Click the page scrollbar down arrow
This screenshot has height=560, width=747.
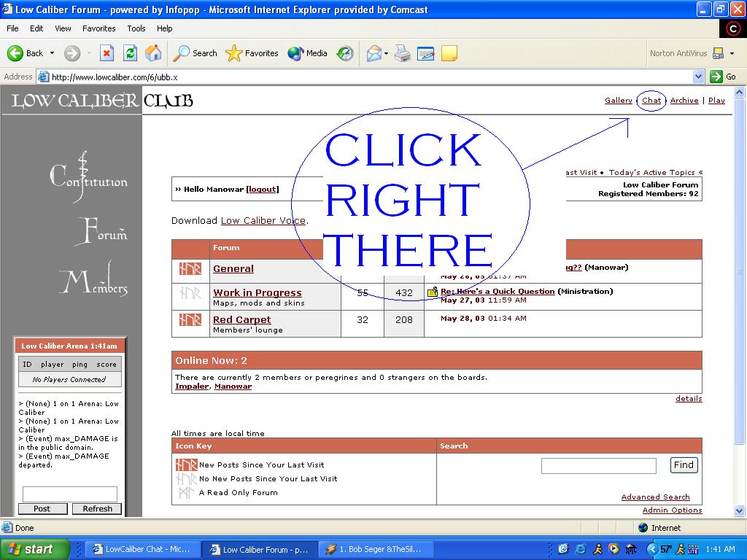tap(740, 510)
